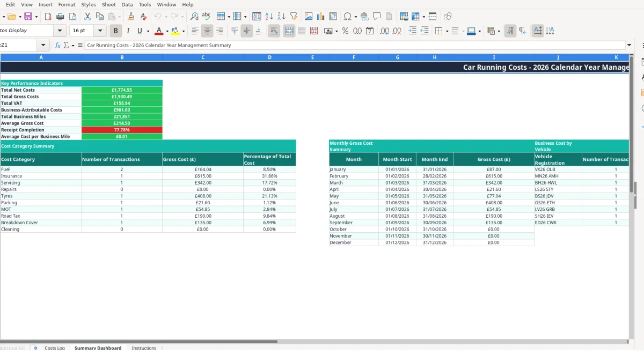Viewport: 644px width, 362px height.
Task: Click the Print icon
Action: click(61, 17)
